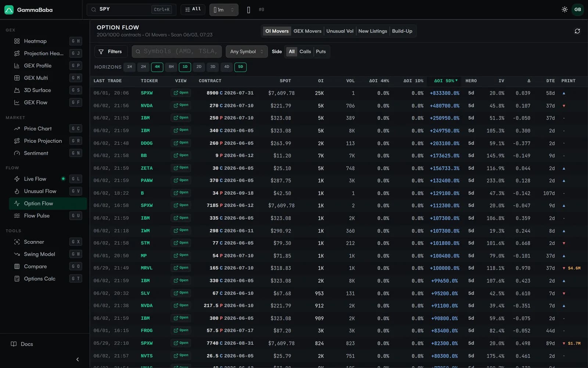
Task: Open the GB user avatar
Action: point(578,10)
